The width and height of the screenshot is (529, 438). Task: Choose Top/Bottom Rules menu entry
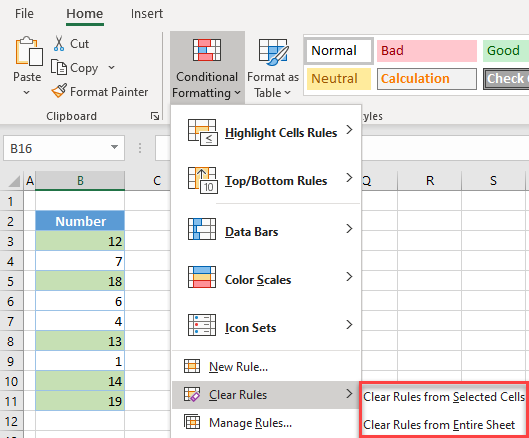tap(266, 180)
